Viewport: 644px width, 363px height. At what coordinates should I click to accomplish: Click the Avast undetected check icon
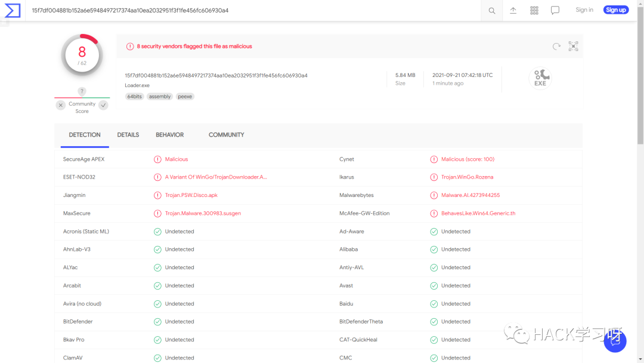tap(434, 286)
